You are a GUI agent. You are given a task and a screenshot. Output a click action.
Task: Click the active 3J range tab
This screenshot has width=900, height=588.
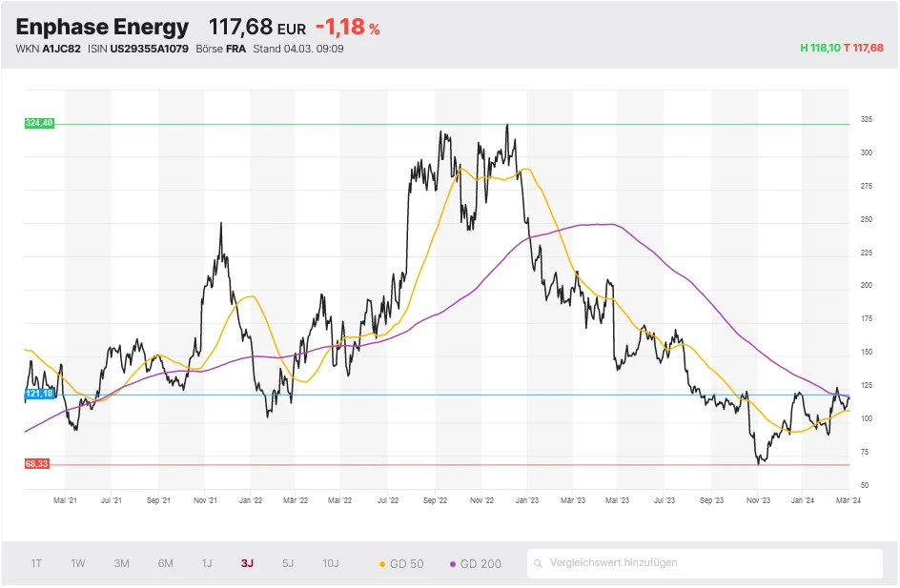tap(248, 563)
